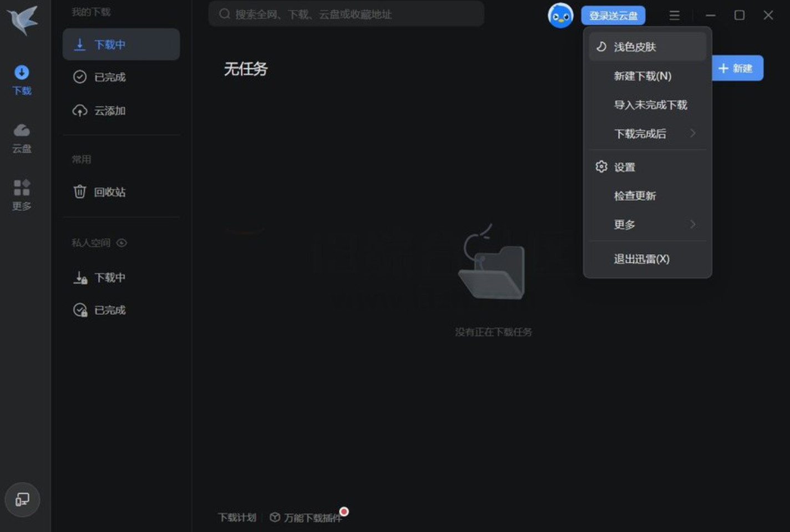Click the 登录送云盘 button

point(613,16)
